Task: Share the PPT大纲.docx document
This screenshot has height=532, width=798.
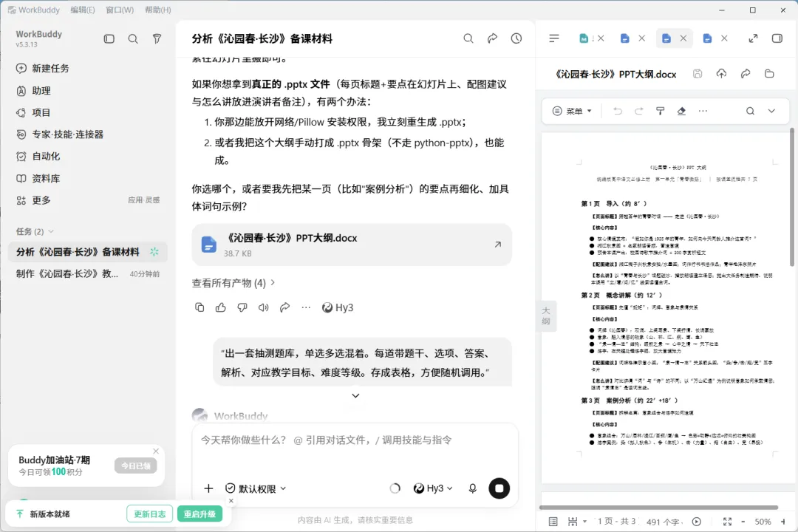Action: pyautogui.click(x=745, y=74)
